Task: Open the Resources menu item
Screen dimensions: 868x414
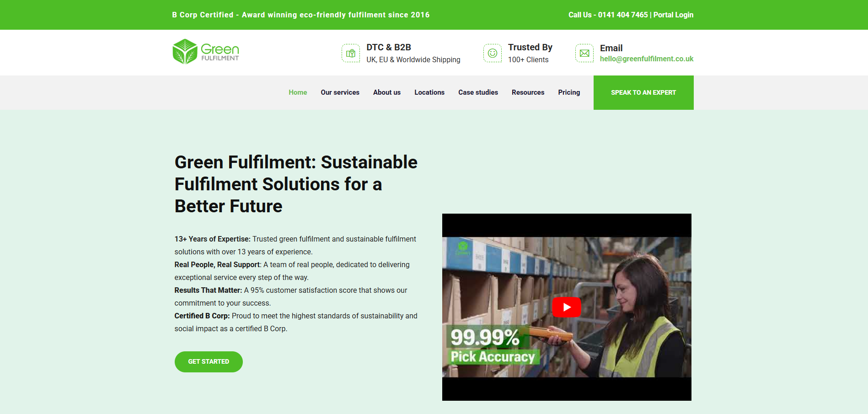Action: click(528, 92)
